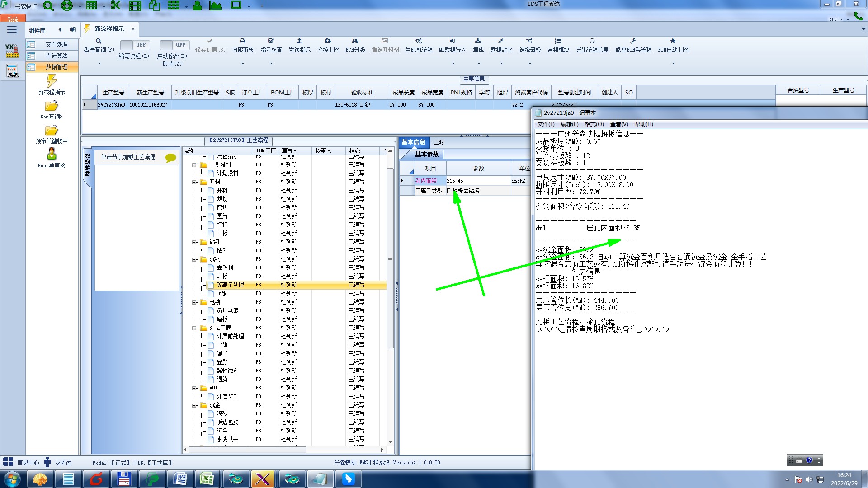Open 生成MI流程 gear icon
Screen dimensions: 868x488
[419, 41]
